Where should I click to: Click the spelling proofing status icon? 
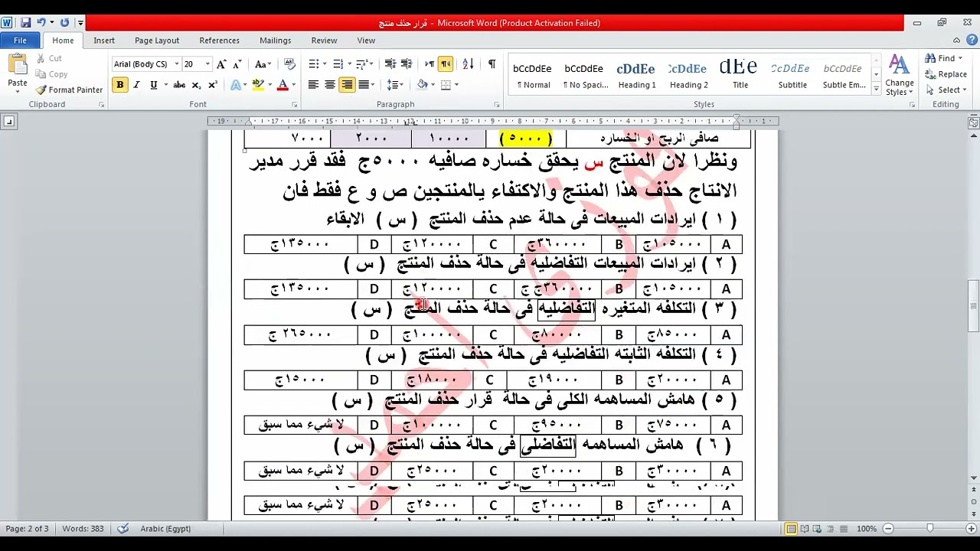pos(123,529)
